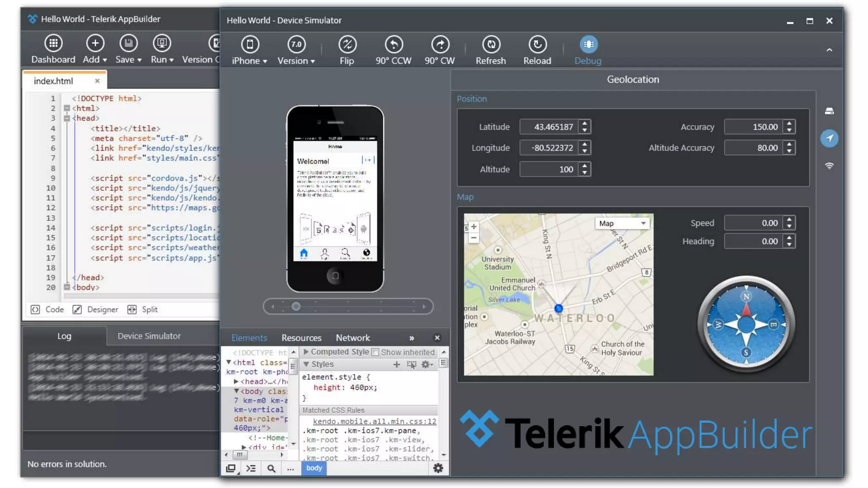The width and height of the screenshot is (868, 488).
Task: Switch to the Resources tab
Action: click(x=301, y=338)
